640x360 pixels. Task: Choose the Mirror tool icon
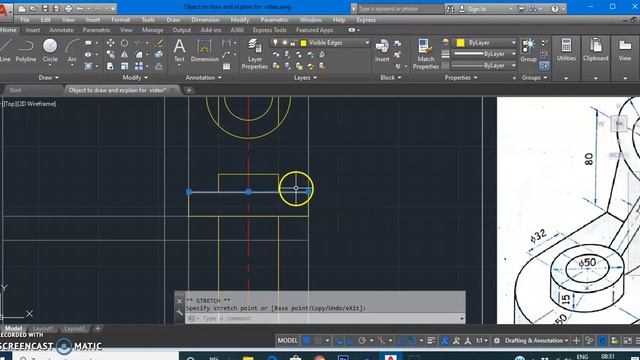(124, 54)
